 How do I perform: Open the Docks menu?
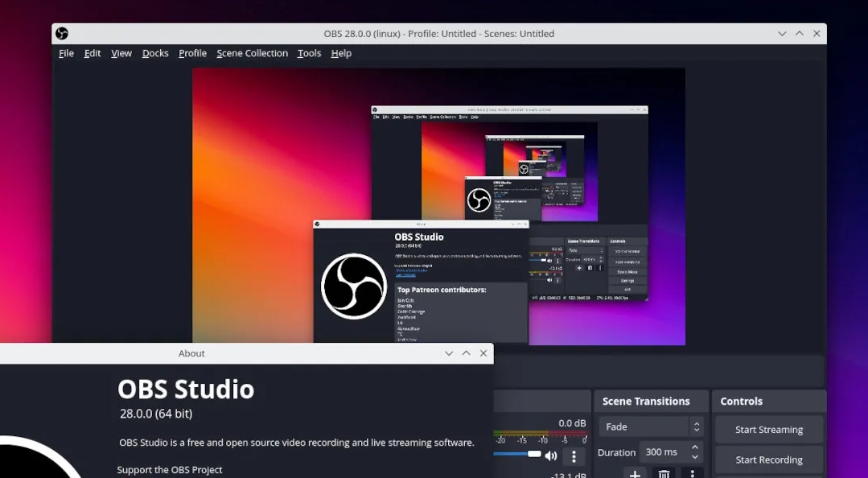click(155, 53)
